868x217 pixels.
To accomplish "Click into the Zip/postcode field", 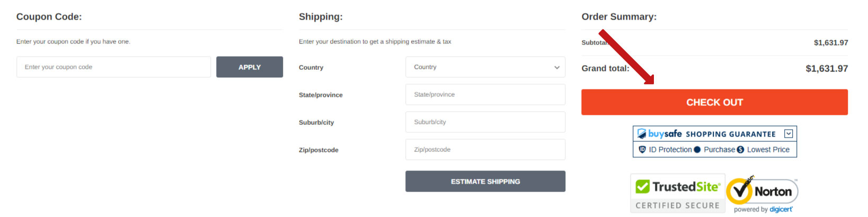I will pos(485,150).
